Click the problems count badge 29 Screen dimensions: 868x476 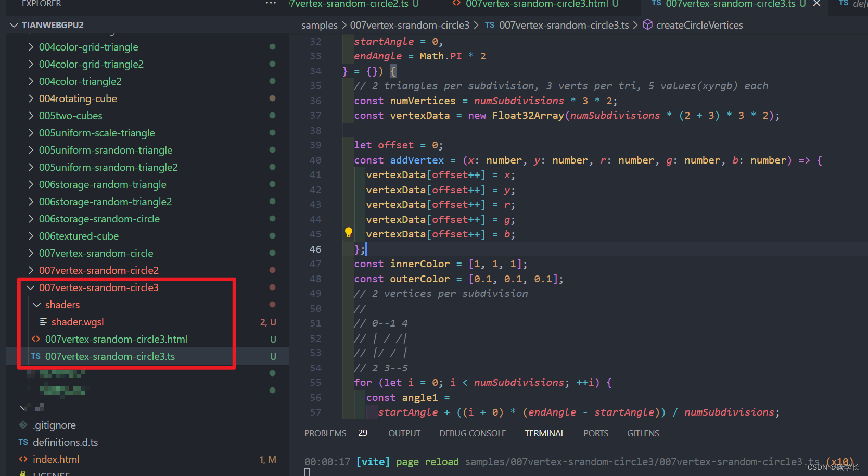click(x=363, y=433)
